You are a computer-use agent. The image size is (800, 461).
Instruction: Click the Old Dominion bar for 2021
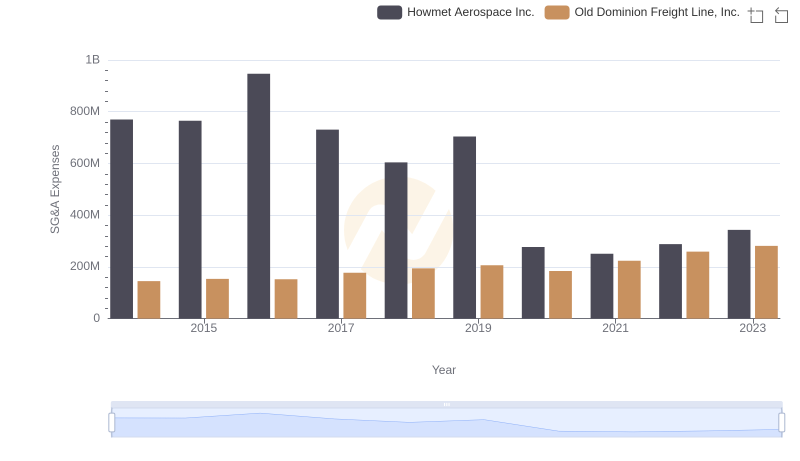coord(629,290)
